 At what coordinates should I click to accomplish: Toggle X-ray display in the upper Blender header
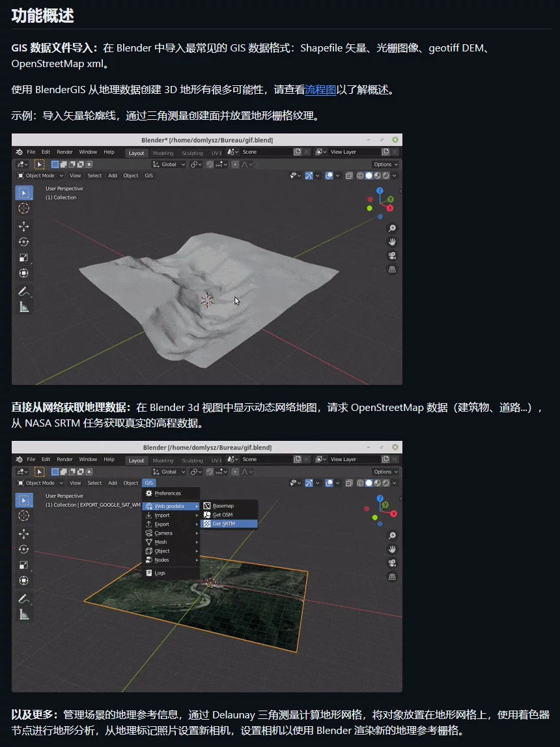tap(350, 175)
